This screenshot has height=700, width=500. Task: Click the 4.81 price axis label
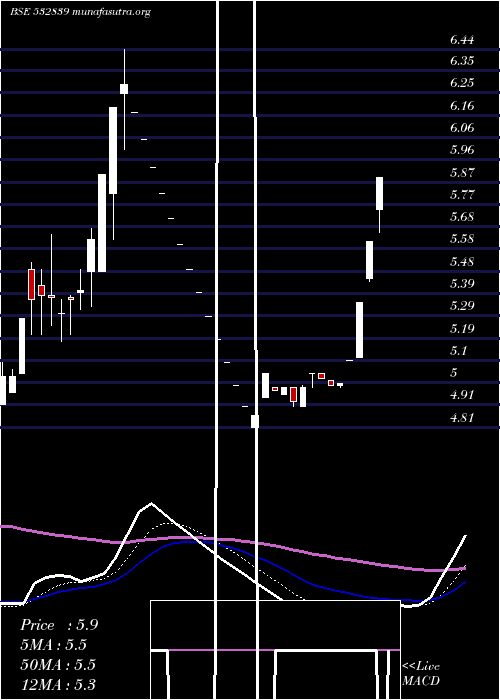tap(462, 418)
